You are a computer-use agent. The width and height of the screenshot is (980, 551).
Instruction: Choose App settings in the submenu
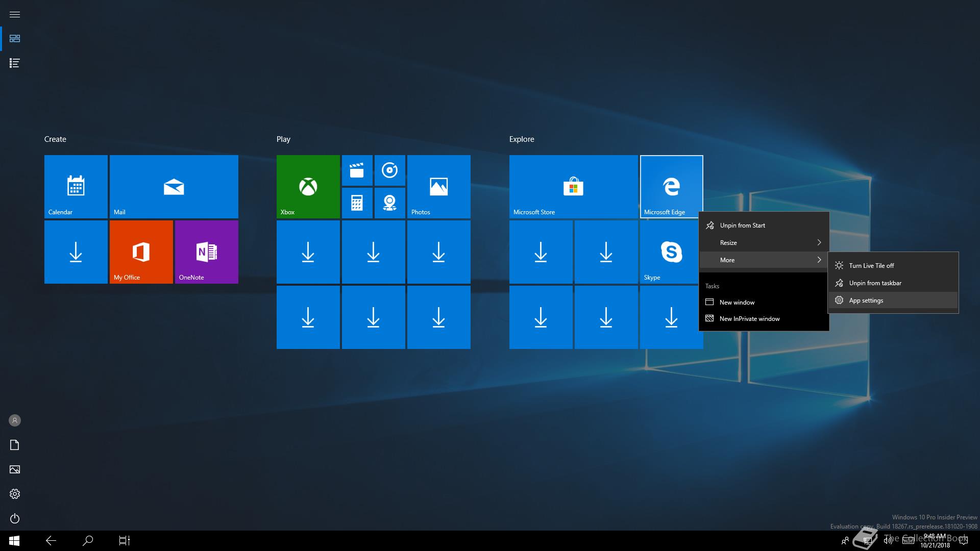click(x=893, y=300)
